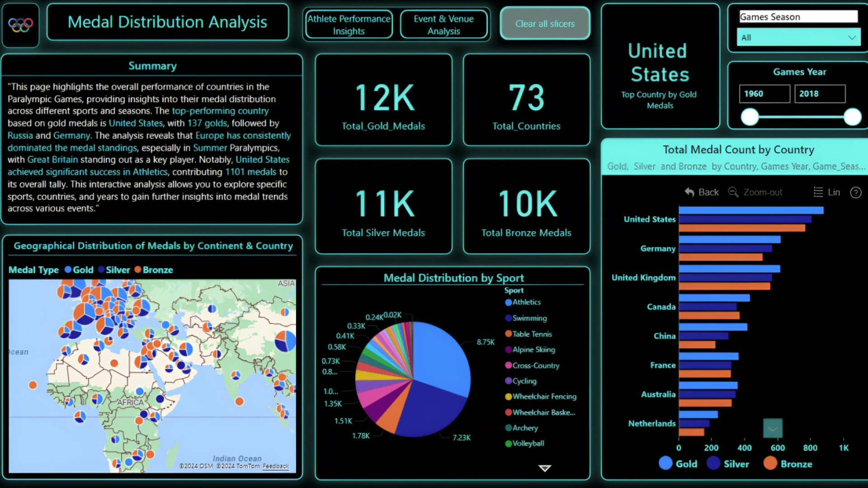Click the Netherlands axis label
Viewport: 868px width, 488px height.
[x=651, y=423]
